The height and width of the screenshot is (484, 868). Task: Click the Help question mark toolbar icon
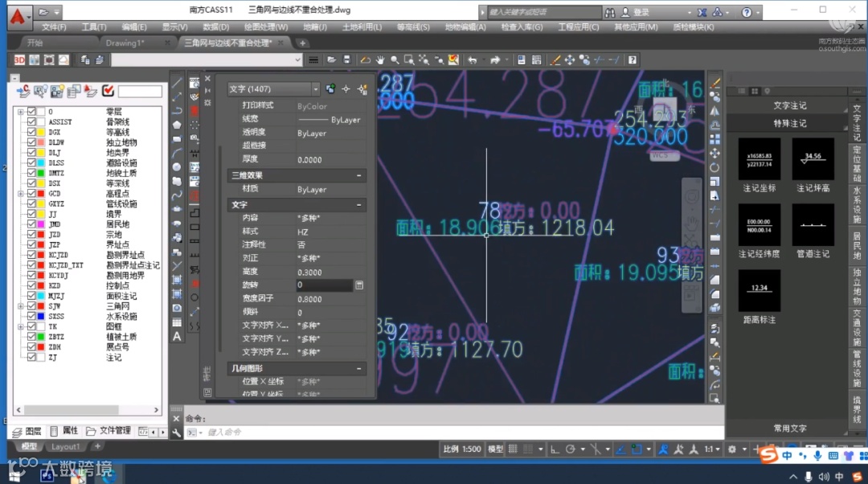coord(633,60)
